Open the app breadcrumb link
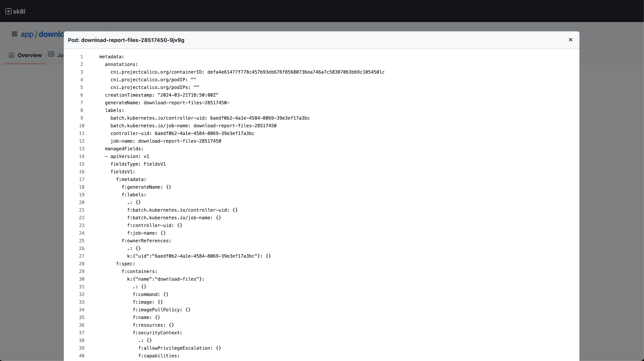 click(27, 34)
